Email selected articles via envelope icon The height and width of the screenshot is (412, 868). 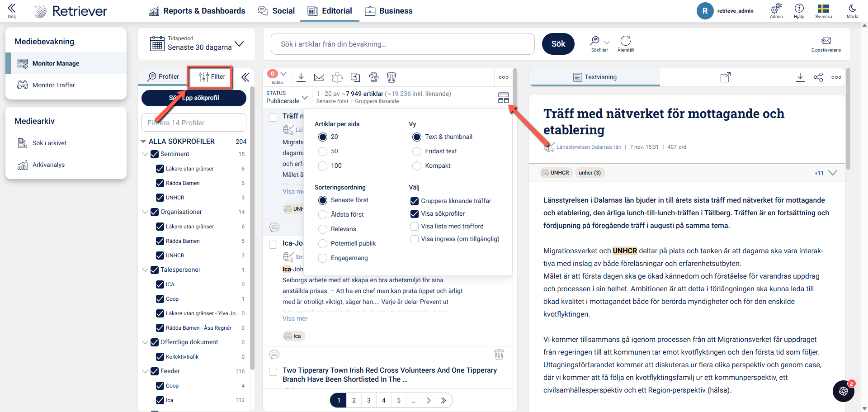click(x=319, y=77)
